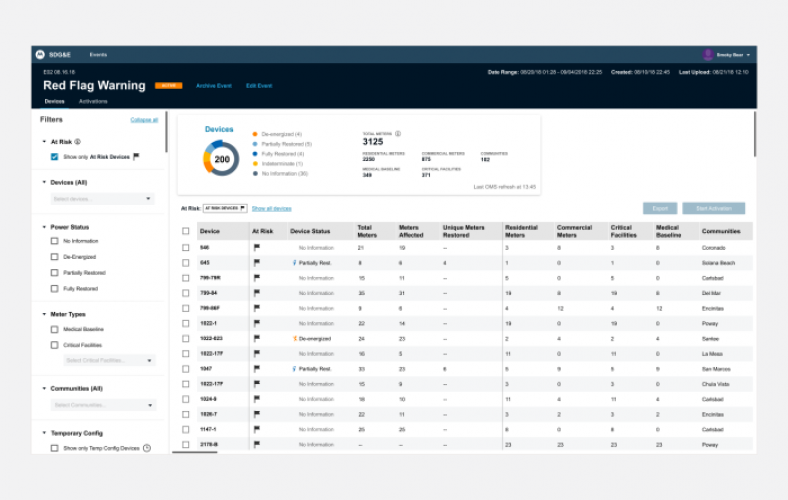Screen dimensions: 788x500
Task: Click the user avatar in top bar
Action: 708,55
